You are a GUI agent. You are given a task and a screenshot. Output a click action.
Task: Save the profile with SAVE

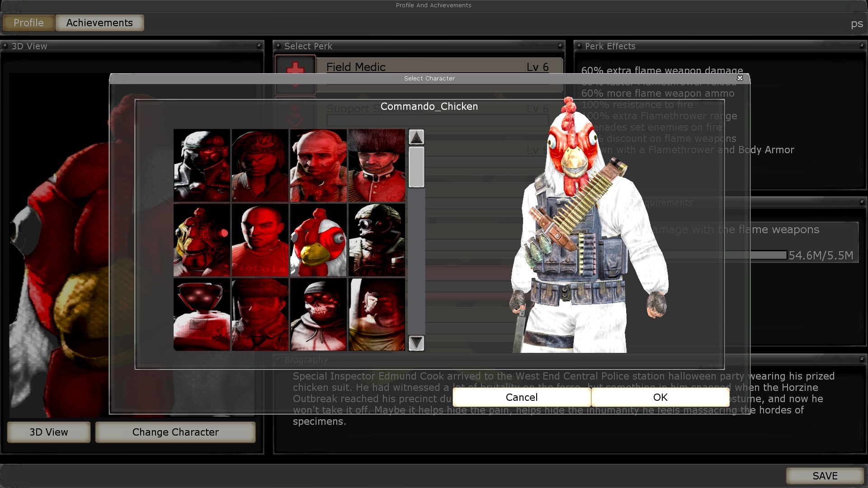pyautogui.click(x=825, y=476)
